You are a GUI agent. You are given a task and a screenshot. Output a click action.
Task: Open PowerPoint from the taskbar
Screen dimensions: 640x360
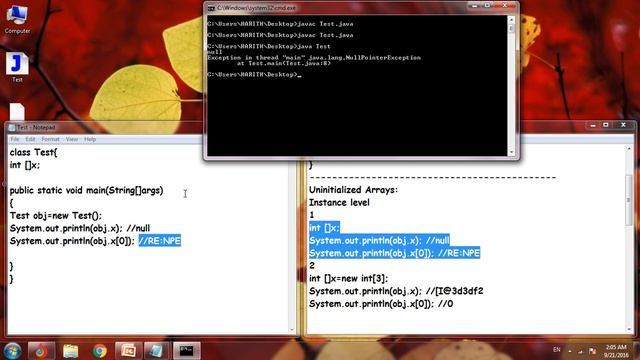coord(129,351)
